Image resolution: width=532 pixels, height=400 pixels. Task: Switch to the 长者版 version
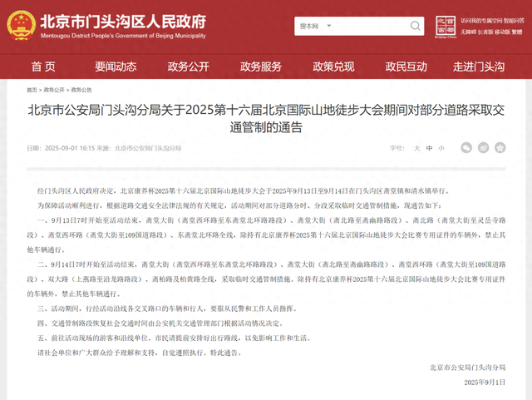point(485,32)
